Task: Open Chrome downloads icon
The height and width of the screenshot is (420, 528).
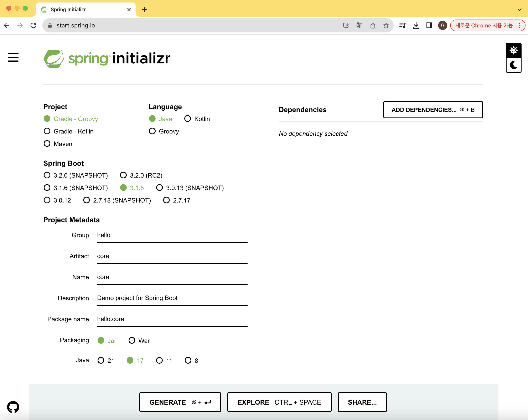Action: 416,25
